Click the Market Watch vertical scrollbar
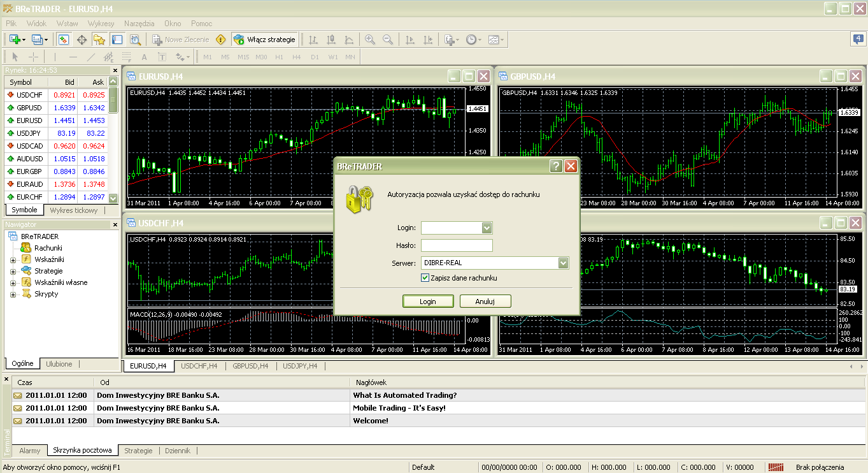This screenshot has height=473, width=868. 113,140
